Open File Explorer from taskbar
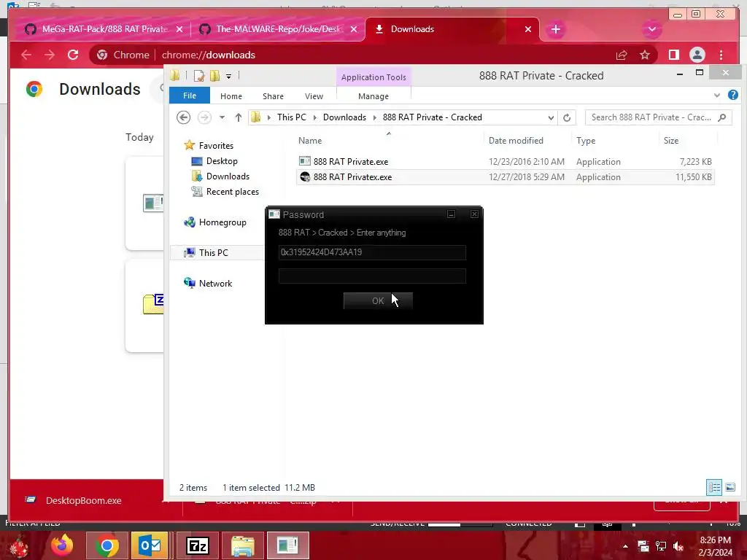Viewport: 747px width, 560px height. pos(242,545)
